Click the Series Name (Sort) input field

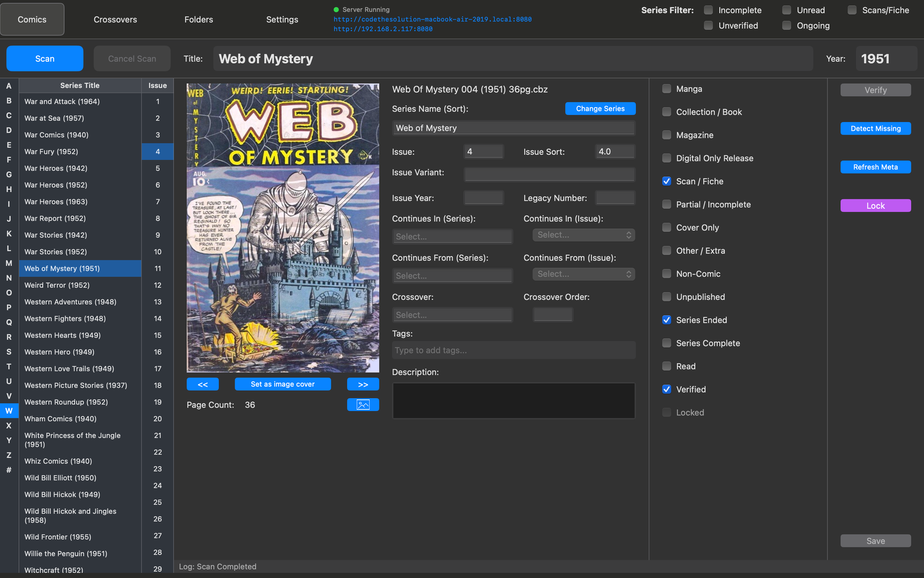click(513, 128)
